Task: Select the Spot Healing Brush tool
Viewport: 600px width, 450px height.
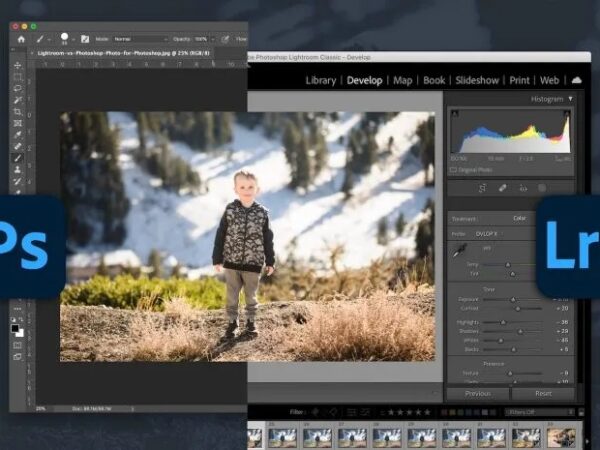Action: coord(18,146)
